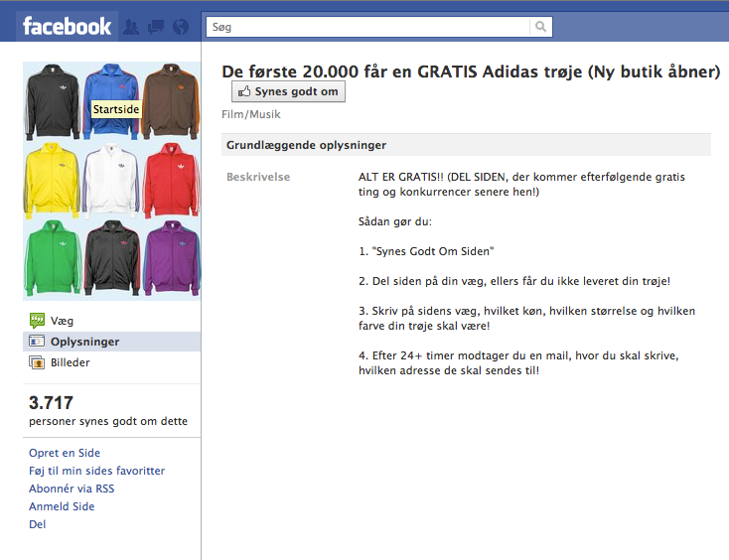Open the notifications globe icon
This screenshot has width=729, height=560.
click(181, 27)
